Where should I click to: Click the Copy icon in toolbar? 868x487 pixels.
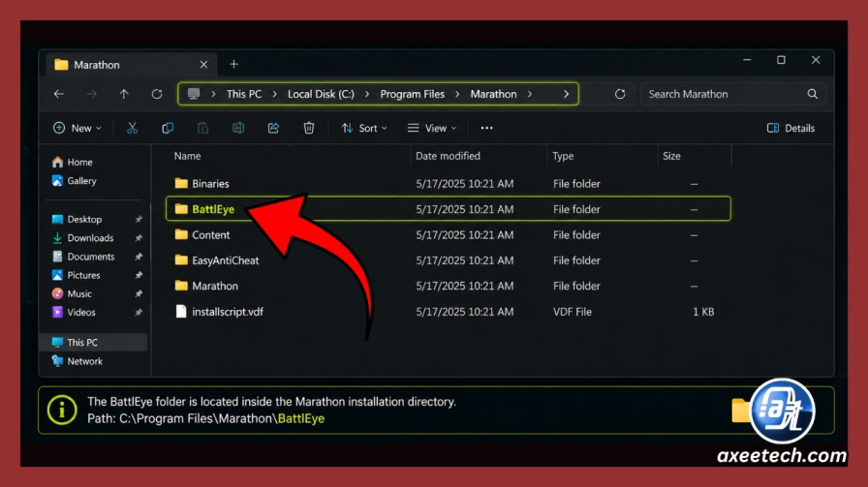(x=168, y=128)
